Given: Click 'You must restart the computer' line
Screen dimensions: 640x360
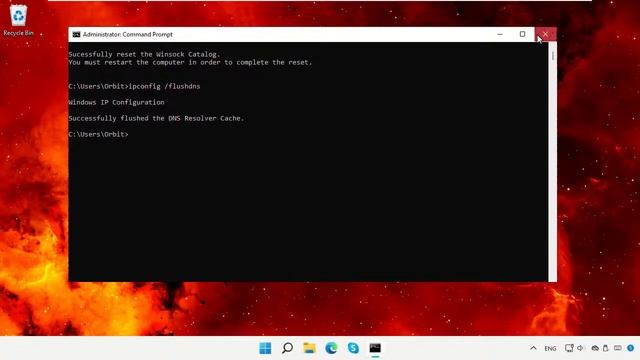Looking at the screenshot, I should click(190, 62).
